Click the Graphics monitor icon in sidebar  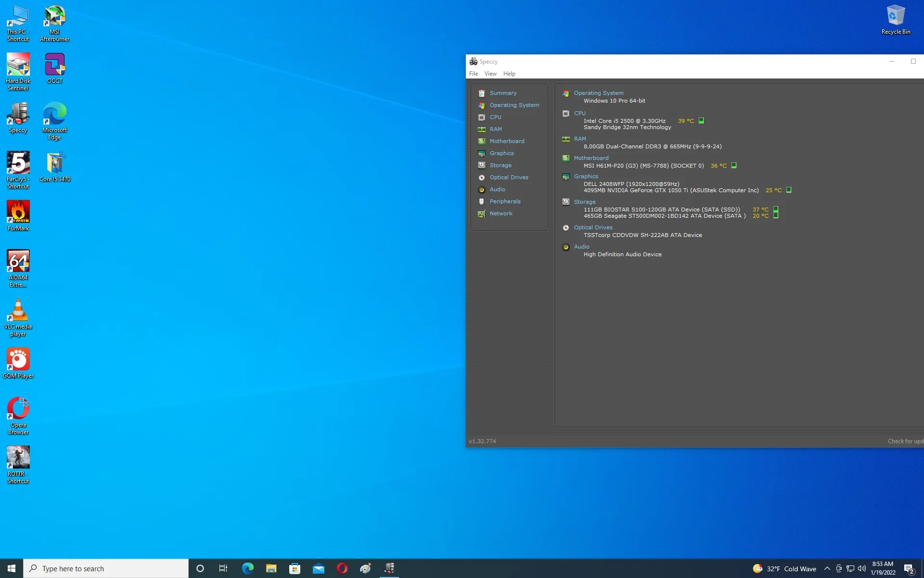point(481,153)
